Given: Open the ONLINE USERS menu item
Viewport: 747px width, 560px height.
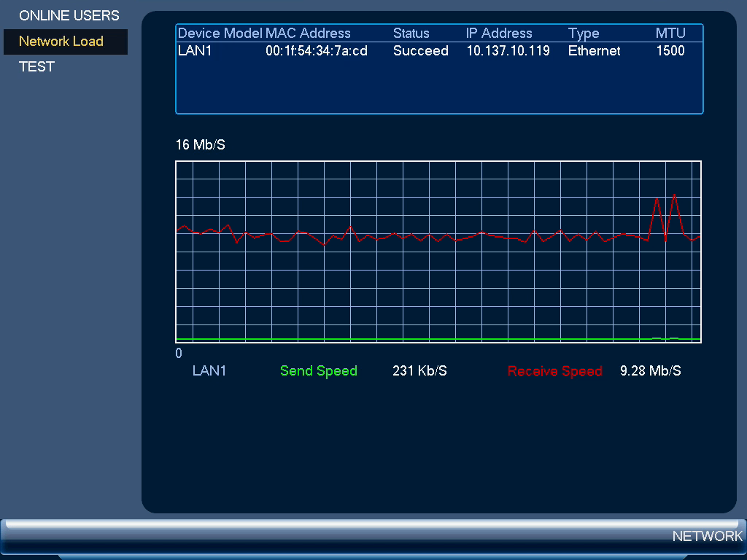Looking at the screenshot, I should (x=69, y=16).
